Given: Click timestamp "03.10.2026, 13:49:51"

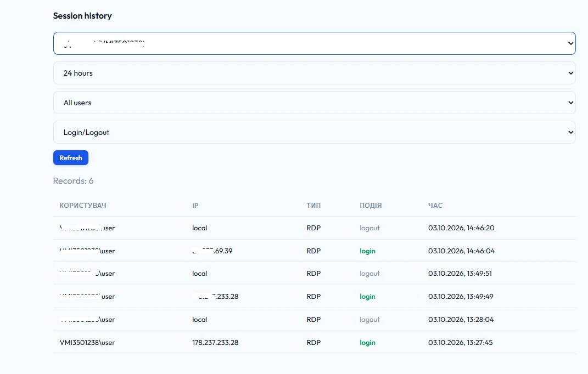Looking at the screenshot, I should coord(460,274).
